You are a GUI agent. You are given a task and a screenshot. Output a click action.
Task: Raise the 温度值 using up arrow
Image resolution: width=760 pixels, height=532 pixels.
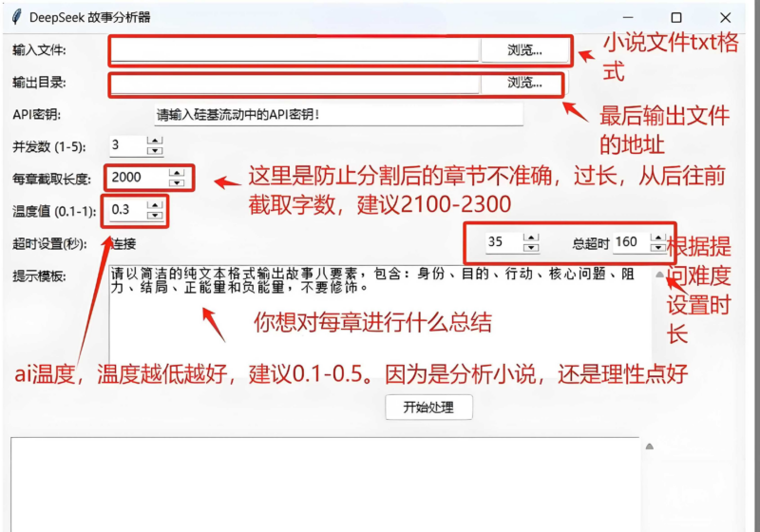155,205
